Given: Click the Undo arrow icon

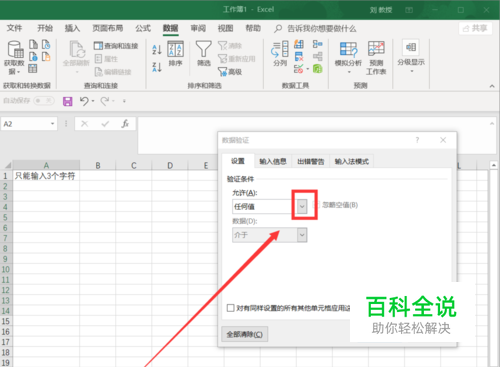Looking at the screenshot, I should point(84,101).
